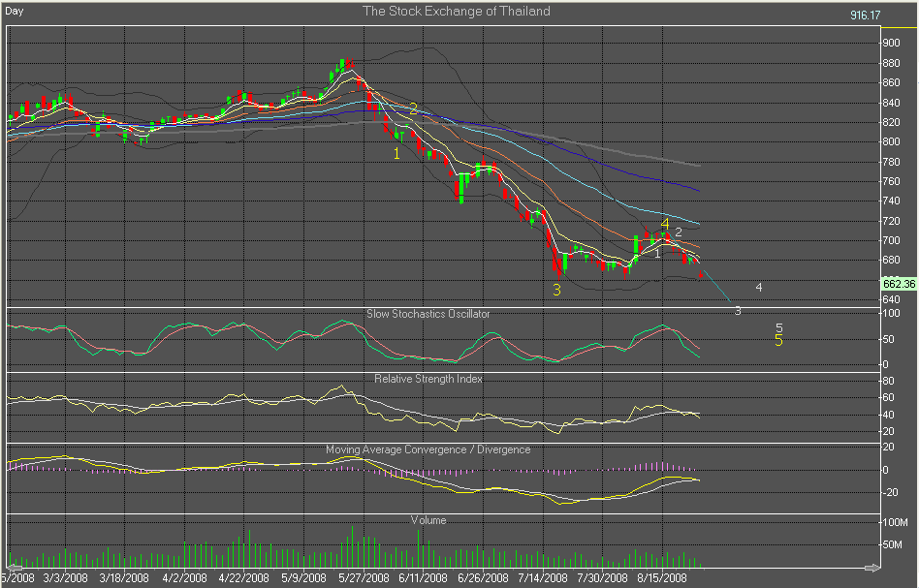919x588 pixels.
Task: Select the yellow wave label "2" on the chart
Action: tap(413, 108)
